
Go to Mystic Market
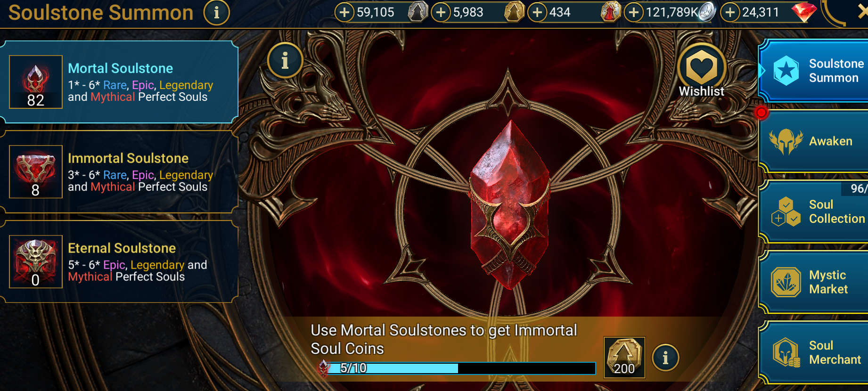point(814,282)
